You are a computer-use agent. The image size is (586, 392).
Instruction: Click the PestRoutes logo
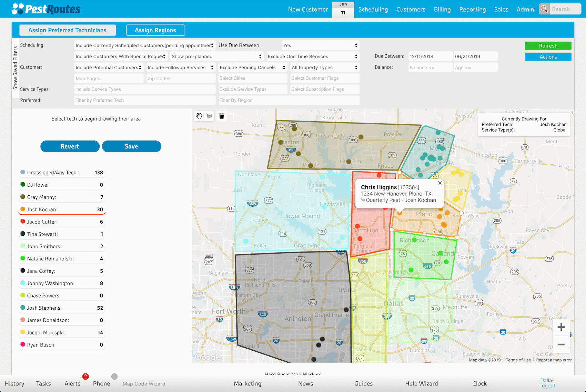pos(46,9)
